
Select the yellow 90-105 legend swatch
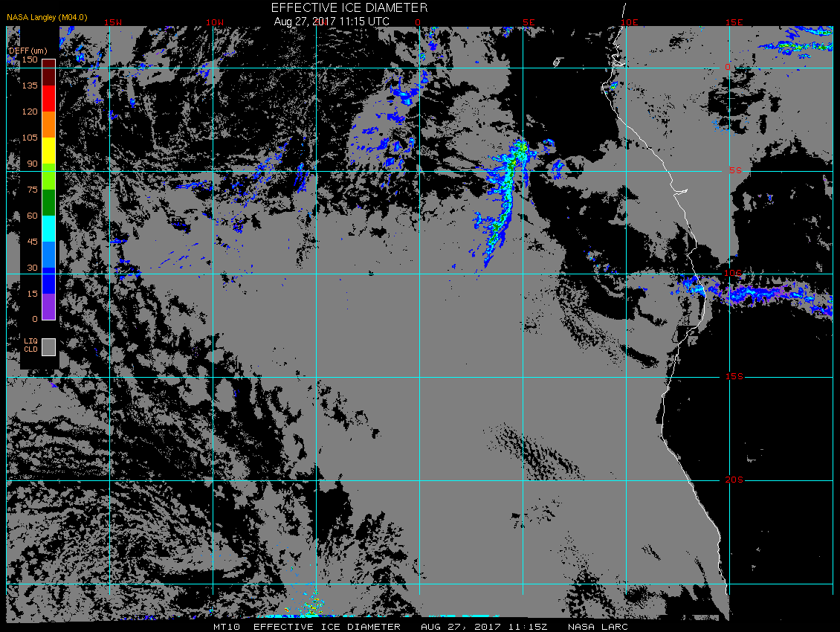pos(49,151)
